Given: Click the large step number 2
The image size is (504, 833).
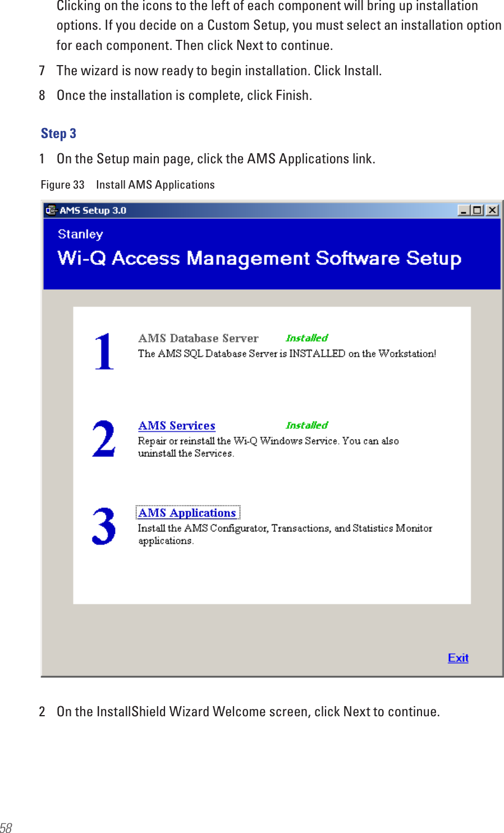Looking at the screenshot, I should (x=104, y=438).
